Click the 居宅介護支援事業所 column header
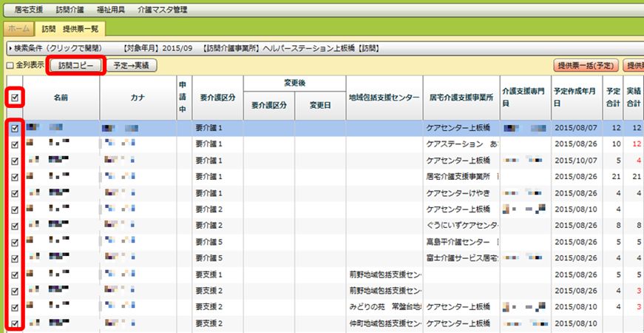The image size is (644, 333). [461, 97]
